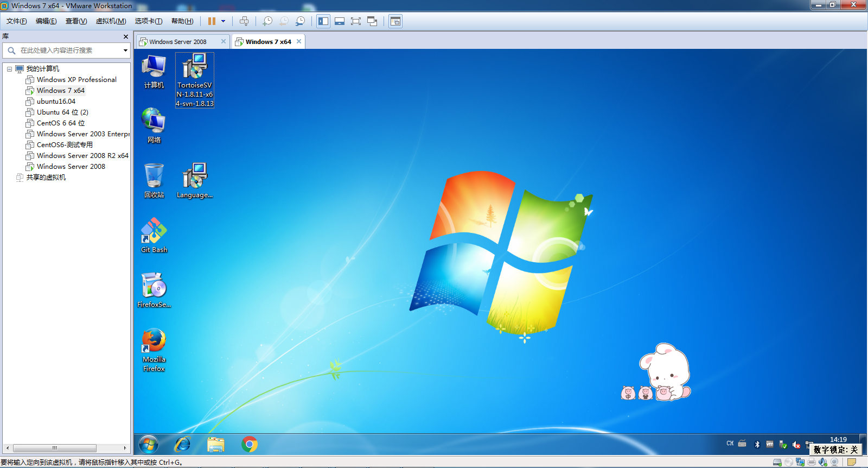Launch Internet Explorer from guest taskbar
This screenshot has width=868, height=468.
tap(182, 445)
